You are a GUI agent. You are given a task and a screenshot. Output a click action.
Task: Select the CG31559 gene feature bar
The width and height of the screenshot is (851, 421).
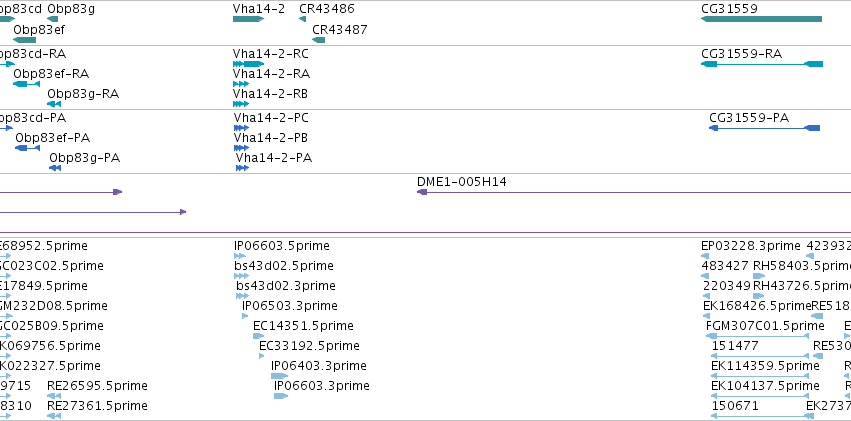pyautogui.click(x=761, y=19)
